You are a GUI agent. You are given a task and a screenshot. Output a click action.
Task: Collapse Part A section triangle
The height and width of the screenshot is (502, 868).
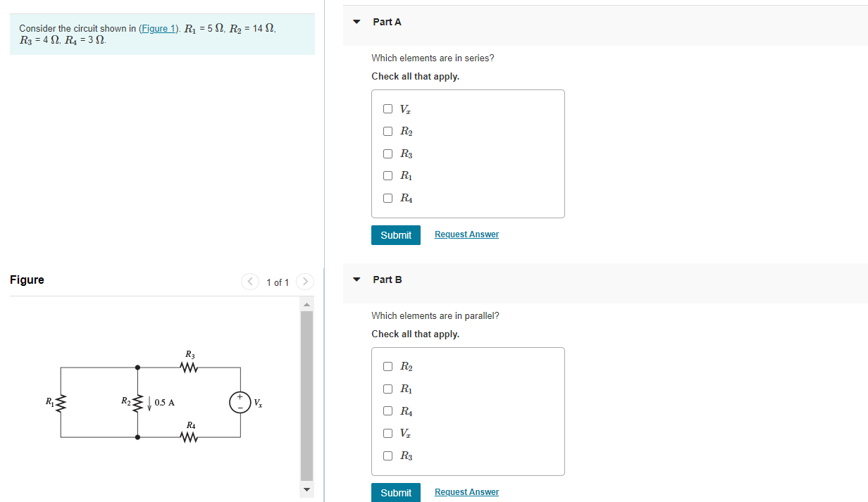[x=357, y=22]
